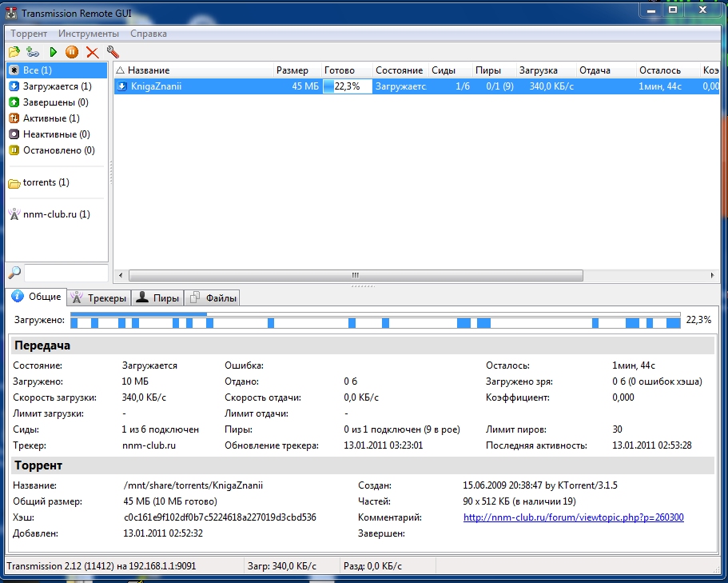The image size is (728, 583).
Task: Sort by the Название column header
Action: pos(194,70)
